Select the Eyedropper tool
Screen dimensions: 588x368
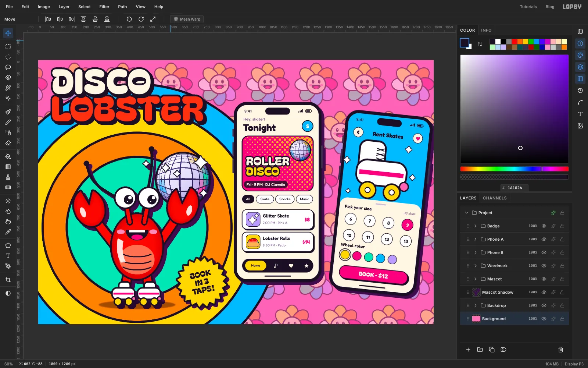8,232
